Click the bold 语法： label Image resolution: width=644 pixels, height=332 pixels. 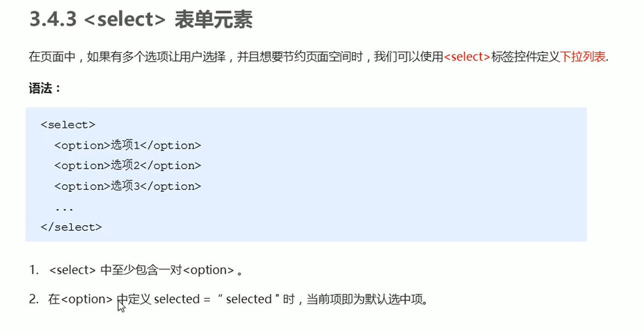pyautogui.click(x=45, y=89)
